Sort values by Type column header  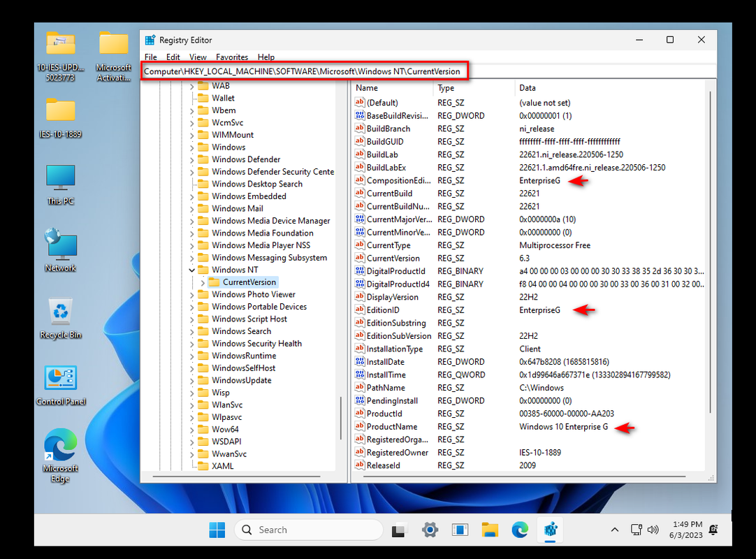pos(474,88)
